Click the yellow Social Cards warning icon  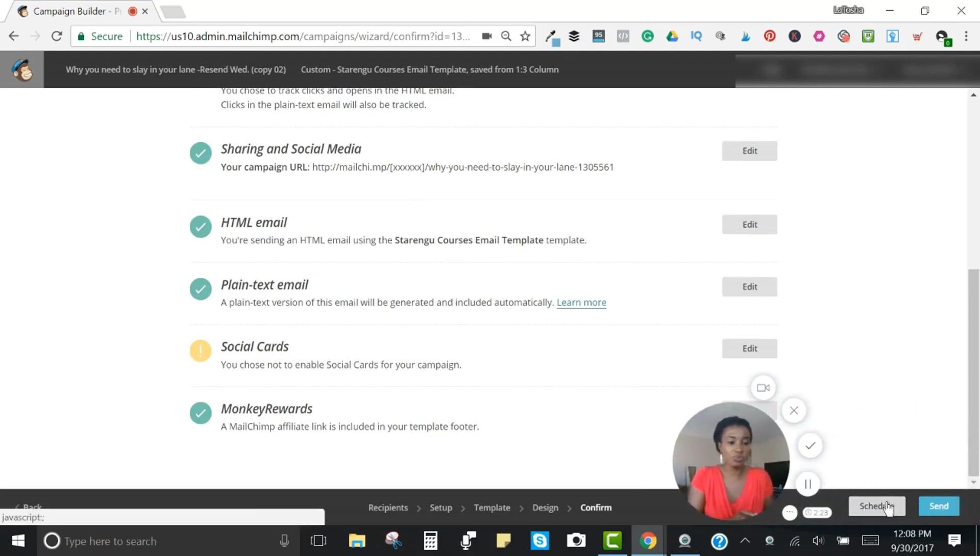(201, 351)
